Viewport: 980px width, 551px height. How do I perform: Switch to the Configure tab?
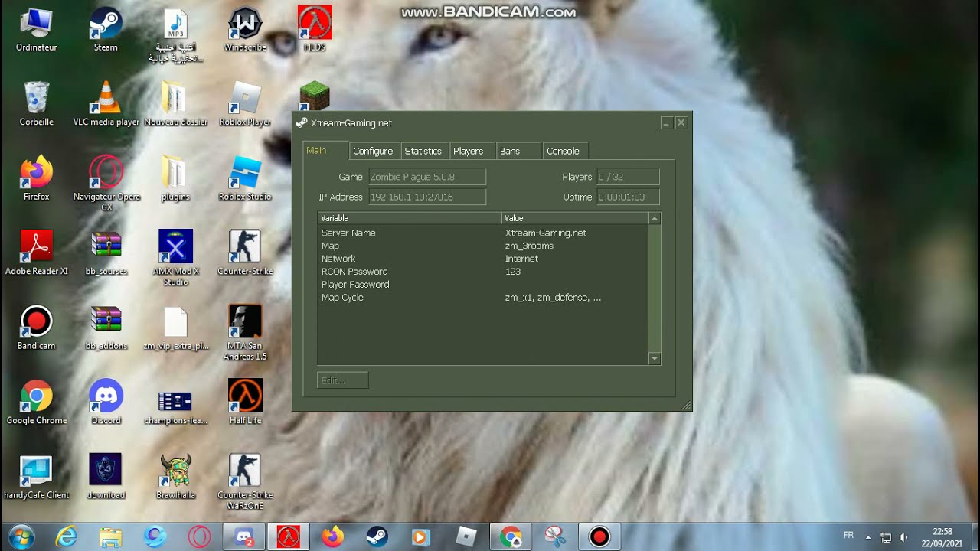[x=373, y=152]
